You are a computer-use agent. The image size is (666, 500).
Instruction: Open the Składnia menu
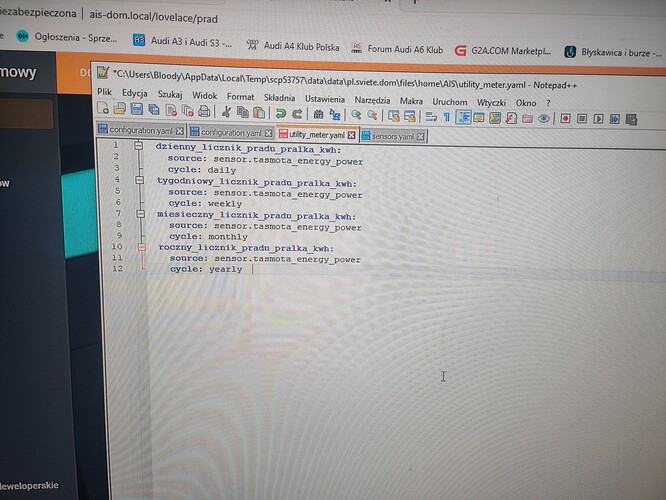coord(279,98)
